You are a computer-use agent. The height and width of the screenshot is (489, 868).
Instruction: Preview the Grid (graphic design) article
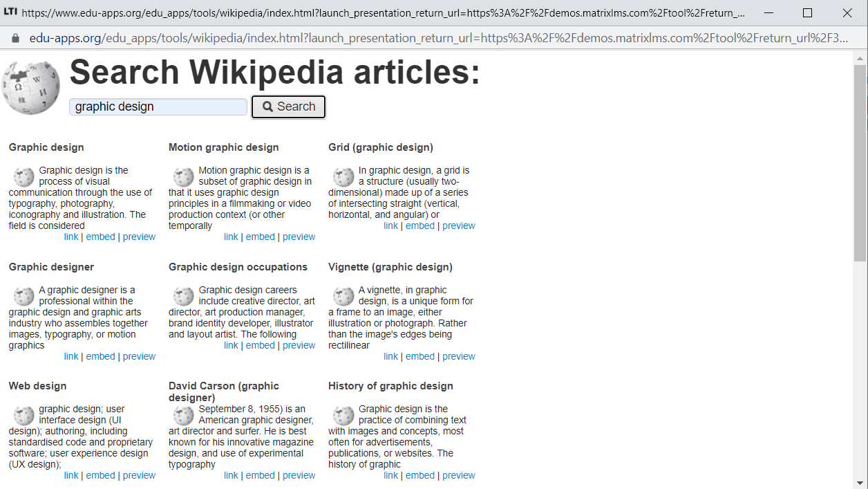[458, 225]
